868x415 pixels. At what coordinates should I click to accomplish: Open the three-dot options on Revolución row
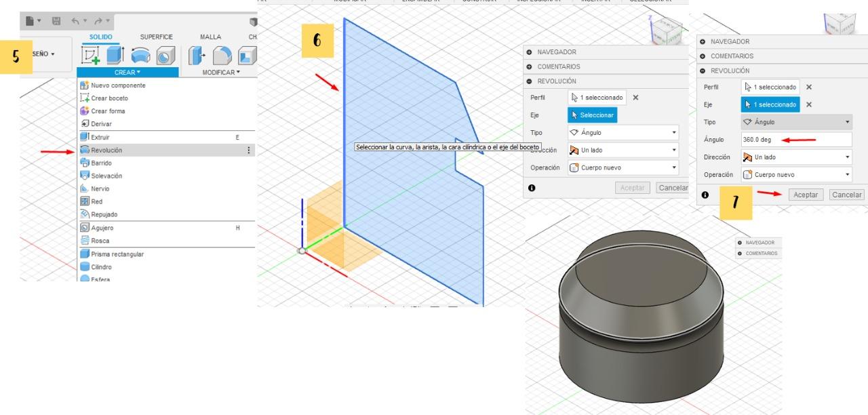point(249,150)
